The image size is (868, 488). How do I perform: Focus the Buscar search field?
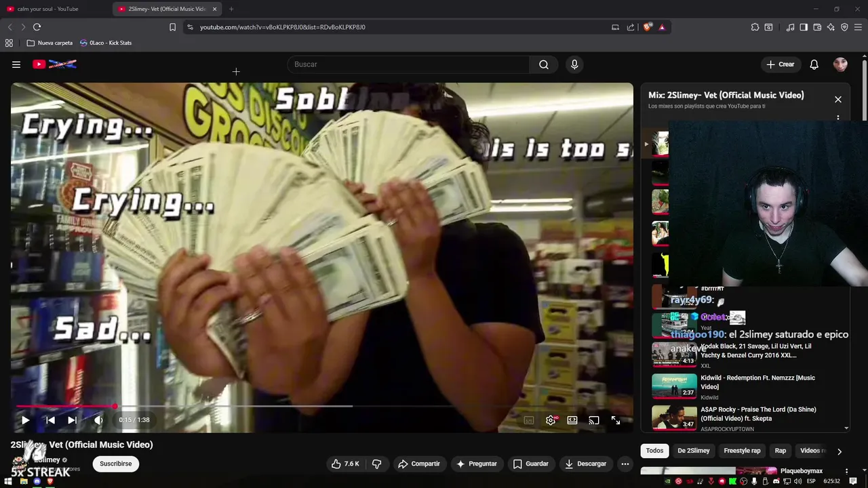[408, 64]
